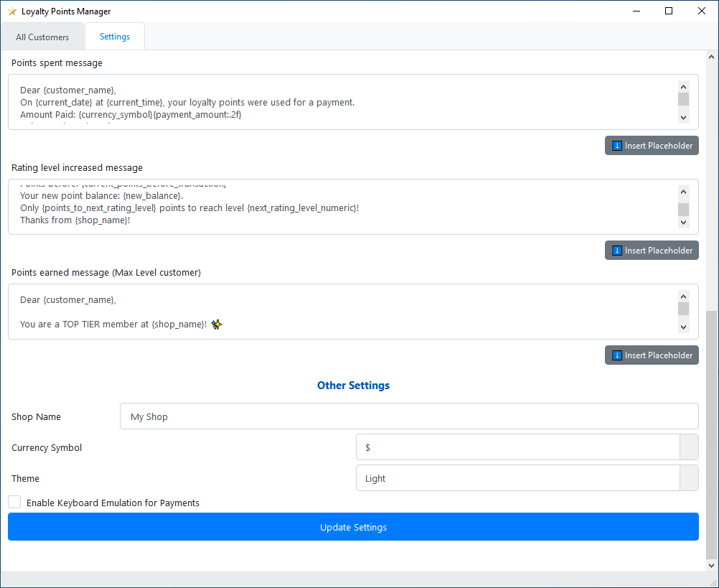Click main page vertical scrollbar thumb
The height and width of the screenshot is (588, 719).
[x=711, y=434]
